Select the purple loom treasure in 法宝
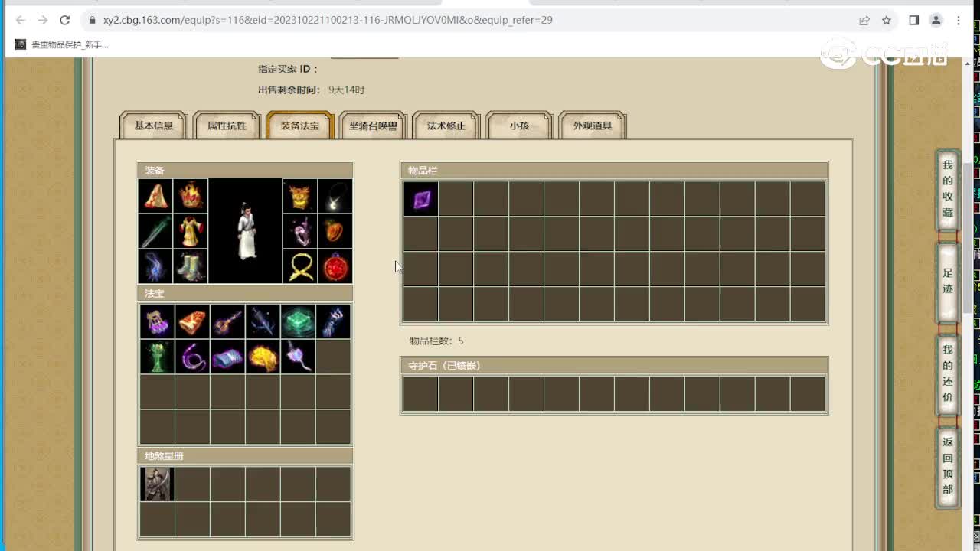This screenshot has height=551, width=980. 157,321
